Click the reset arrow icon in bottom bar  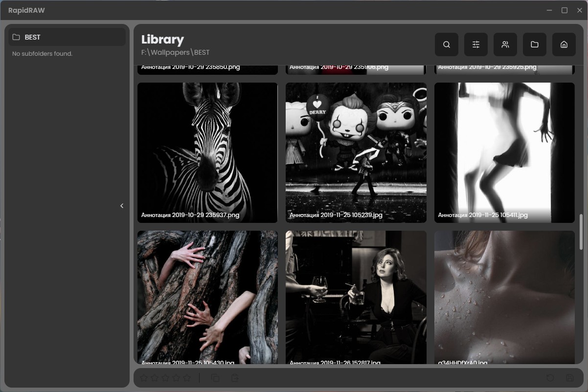point(550,378)
